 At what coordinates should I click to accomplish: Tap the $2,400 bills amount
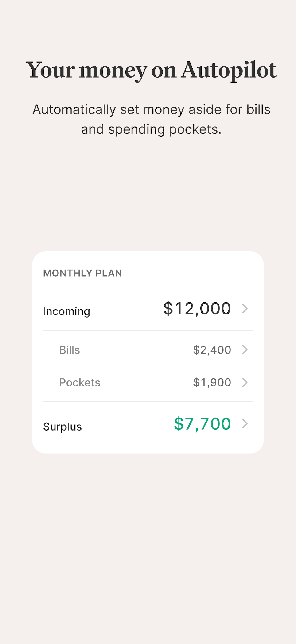click(212, 350)
